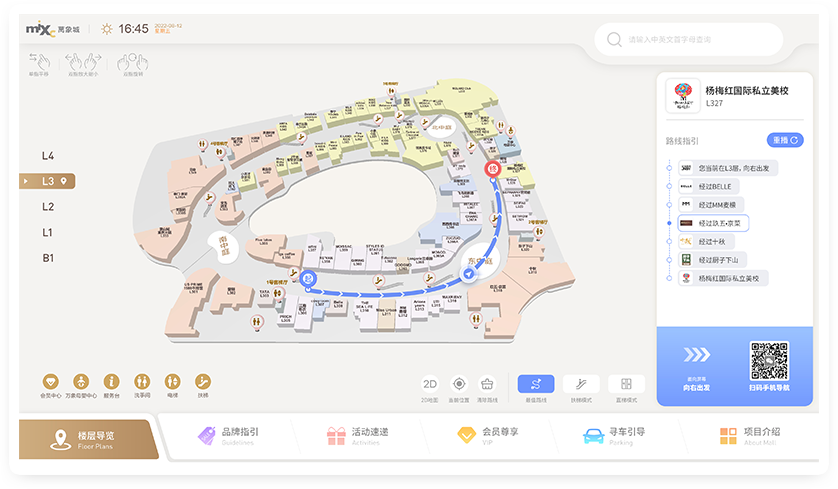Click the elevator (电梯) facility icon
The width and height of the screenshot is (838, 489).
pos(172,382)
